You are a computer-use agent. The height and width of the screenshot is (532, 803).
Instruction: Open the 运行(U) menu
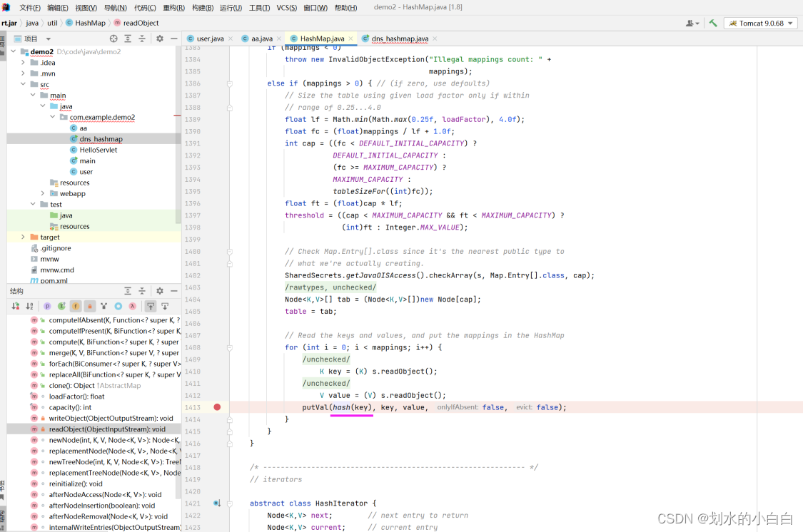point(231,8)
